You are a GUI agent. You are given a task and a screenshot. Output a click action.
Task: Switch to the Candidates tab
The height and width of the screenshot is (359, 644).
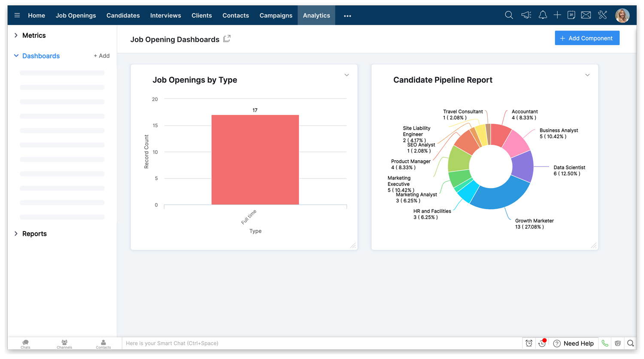click(123, 15)
